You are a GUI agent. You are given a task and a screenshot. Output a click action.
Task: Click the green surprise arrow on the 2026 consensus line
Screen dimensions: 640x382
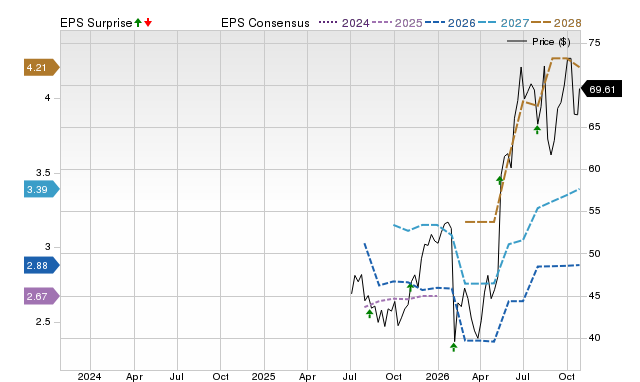[411, 286]
